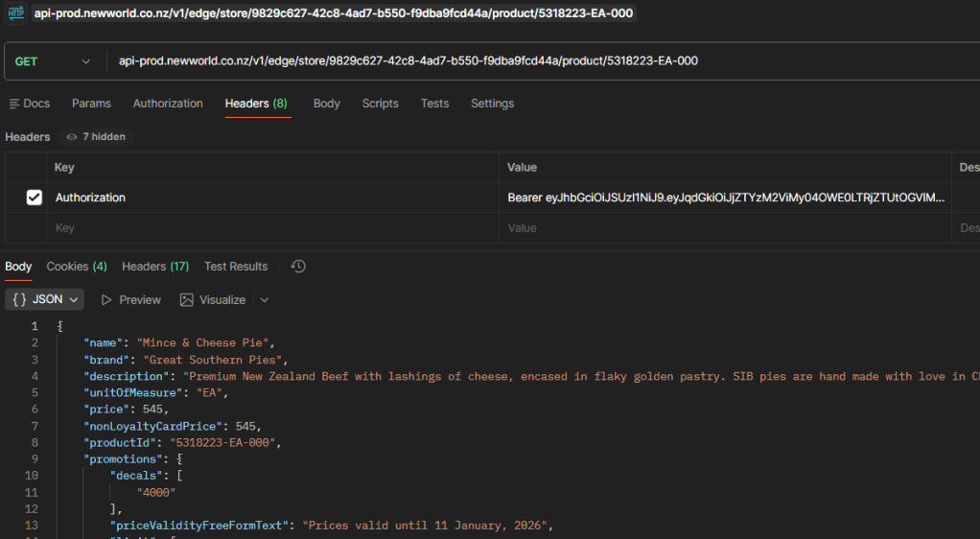This screenshot has height=539, width=980.
Task: Click the Preview play icon
Action: (106, 300)
